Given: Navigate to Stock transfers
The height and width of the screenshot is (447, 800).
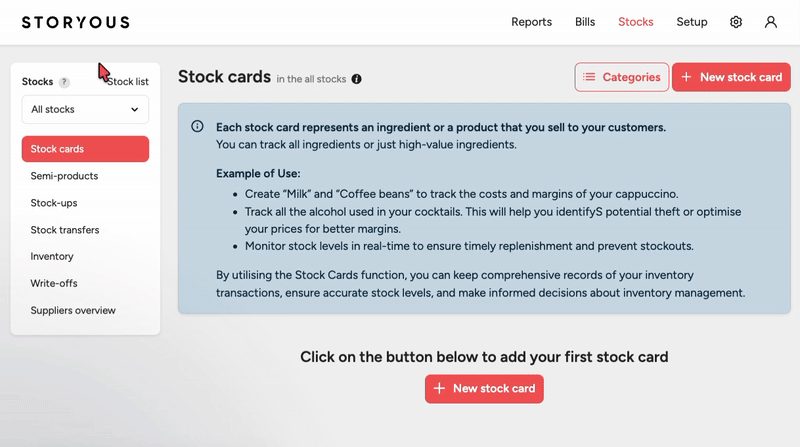Looking at the screenshot, I should click(x=65, y=230).
